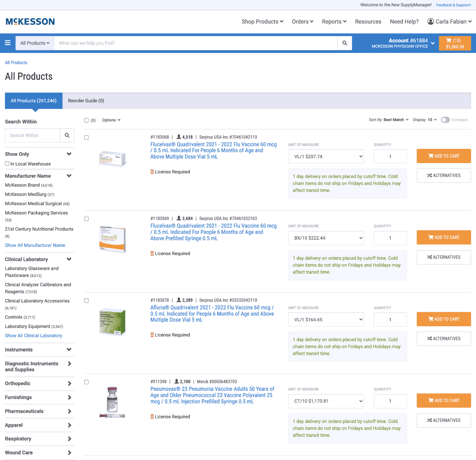Select the first Flucelvax product checkbox
This screenshot has width=476, height=460.
click(86, 137)
